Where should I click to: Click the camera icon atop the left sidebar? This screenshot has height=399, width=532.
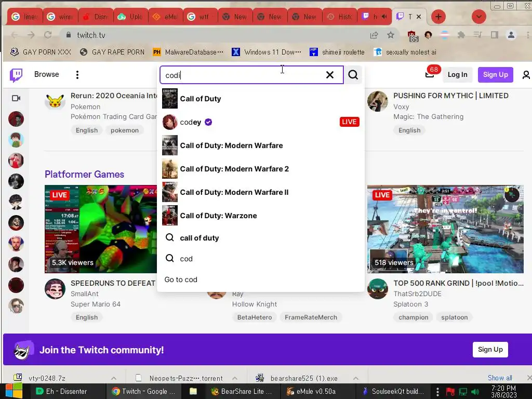tap(16, 98)
